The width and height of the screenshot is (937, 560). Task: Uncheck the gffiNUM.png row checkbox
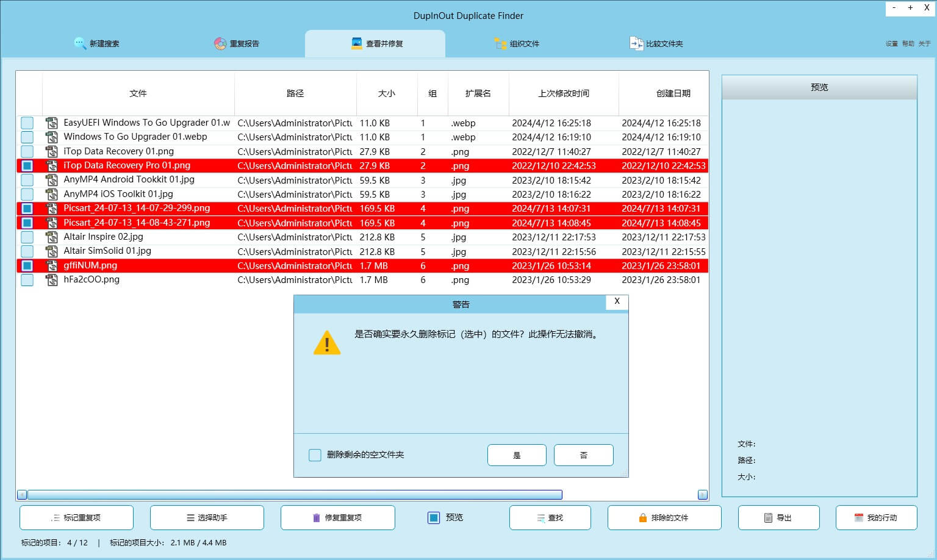tap(27, 266)
